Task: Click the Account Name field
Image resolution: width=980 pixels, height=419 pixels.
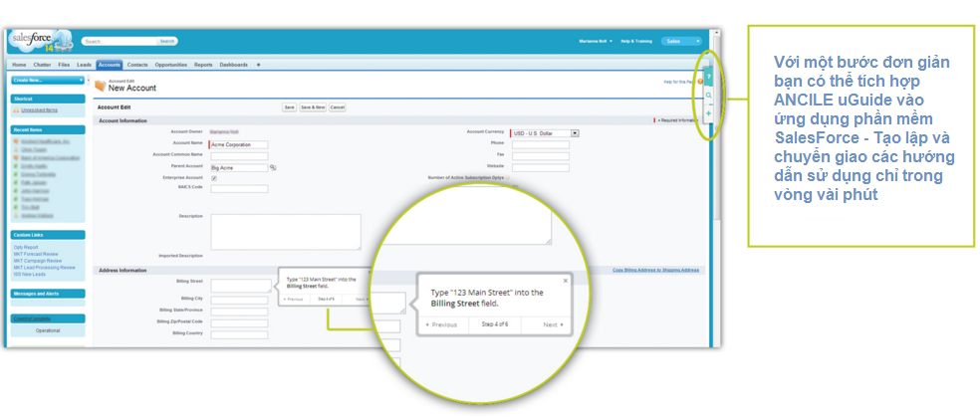Action: (x=239, y=144)
